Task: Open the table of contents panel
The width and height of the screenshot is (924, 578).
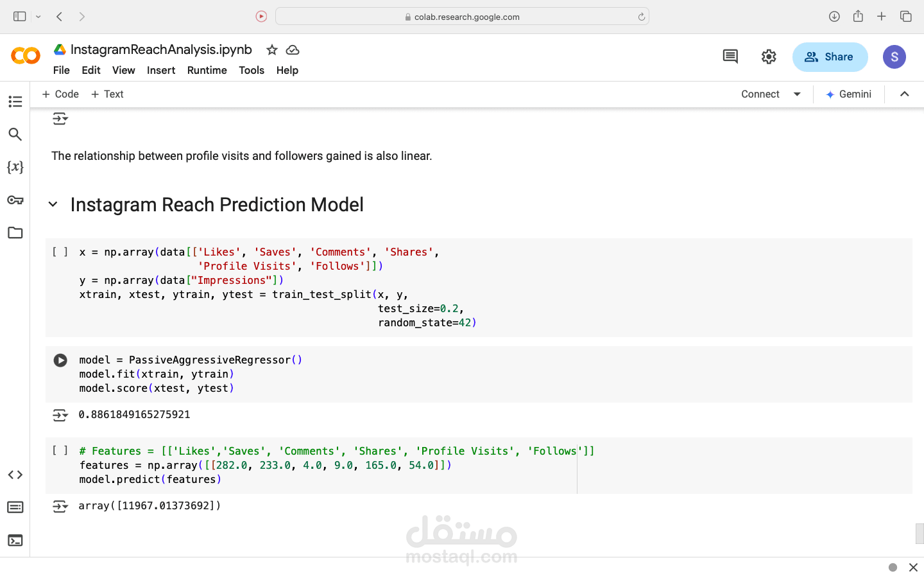Action: click(x=15, y=101)
